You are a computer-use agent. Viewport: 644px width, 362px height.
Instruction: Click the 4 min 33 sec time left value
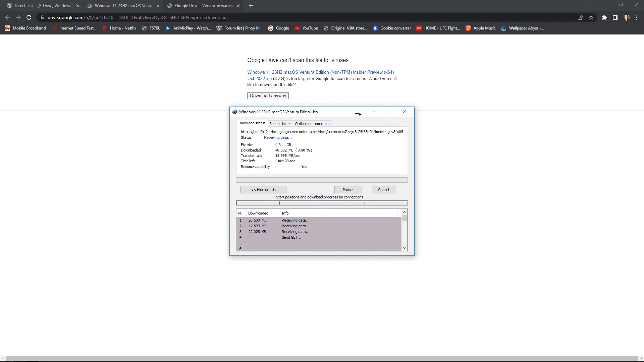[285, 161]
